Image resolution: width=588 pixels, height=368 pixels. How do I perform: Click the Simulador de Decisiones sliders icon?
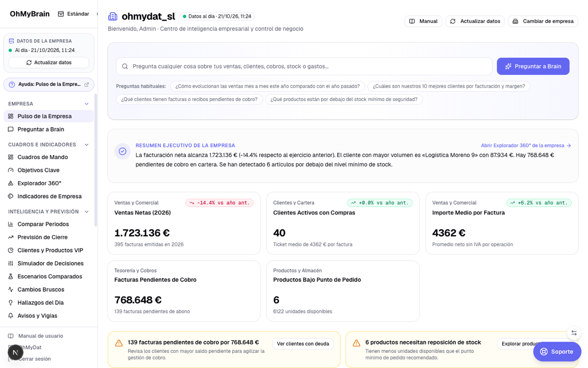(x=11, y=263)
